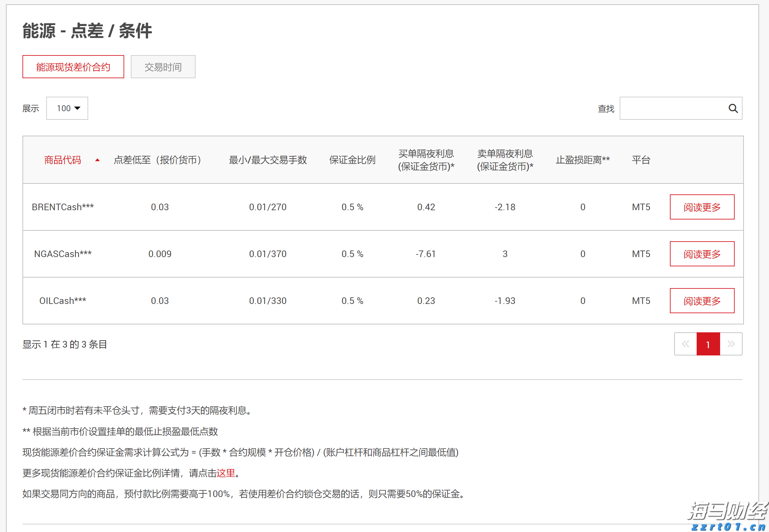Click the dropdown arrow beside 100

coord(77,108)
